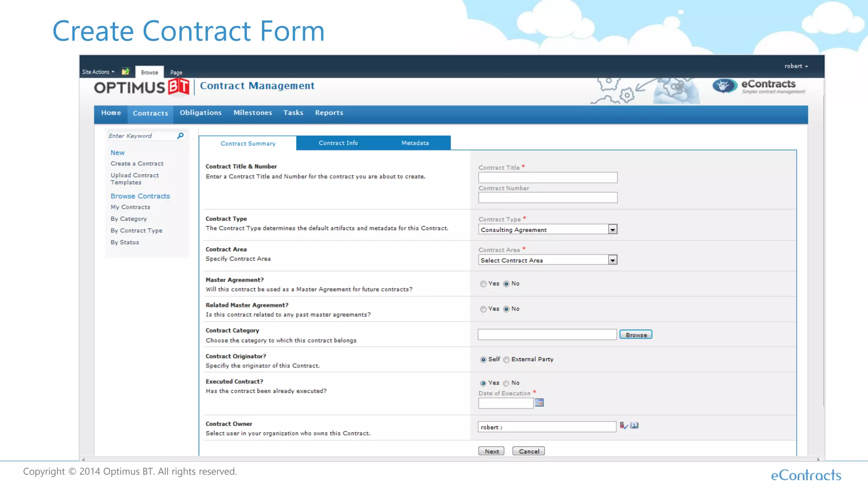Open the Reports navigation item
The height and width of the screenshot is (488, 868).
[x=329, y=113]
